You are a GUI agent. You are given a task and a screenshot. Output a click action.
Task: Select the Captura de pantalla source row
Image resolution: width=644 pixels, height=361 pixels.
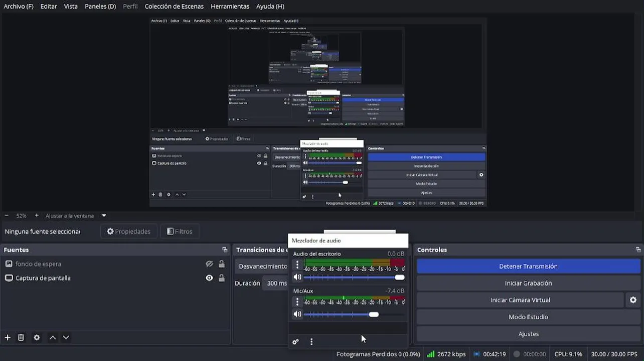pyautogui.click(x=114, y=278)
